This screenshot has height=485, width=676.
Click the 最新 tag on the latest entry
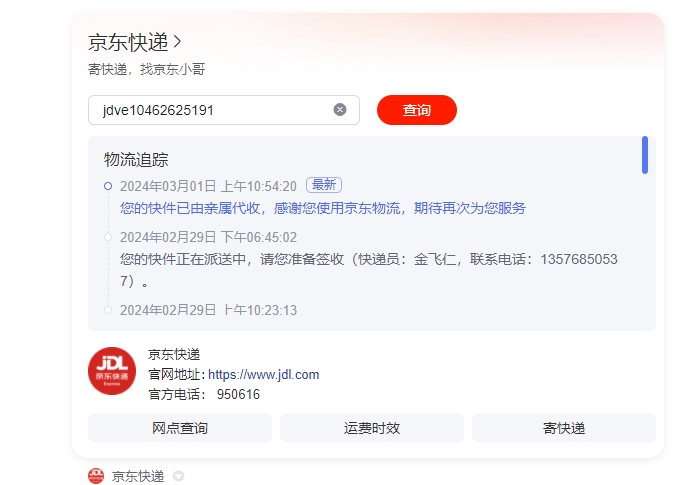point(324,185)
